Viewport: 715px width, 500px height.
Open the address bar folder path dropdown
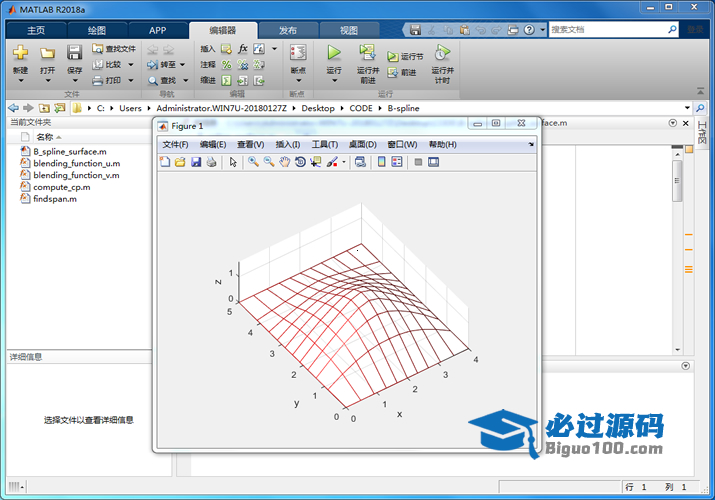click(x=686, y=108)
